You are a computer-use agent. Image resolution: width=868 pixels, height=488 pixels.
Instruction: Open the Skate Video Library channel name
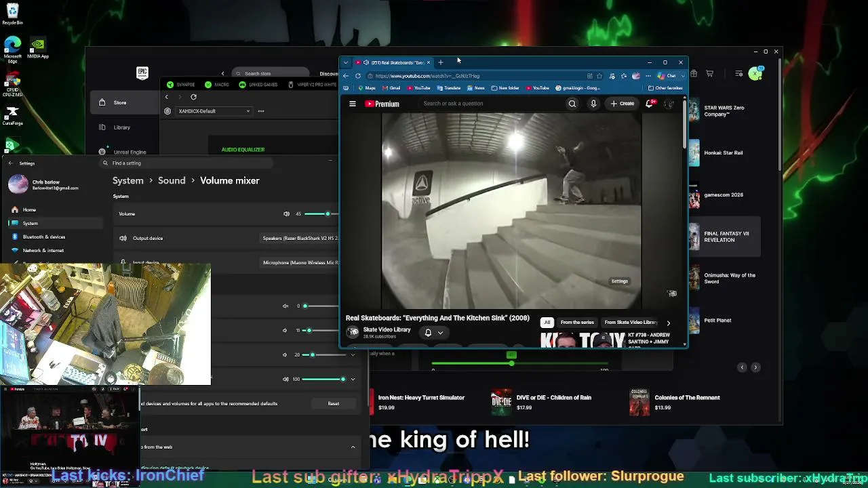tap(387, 329)
